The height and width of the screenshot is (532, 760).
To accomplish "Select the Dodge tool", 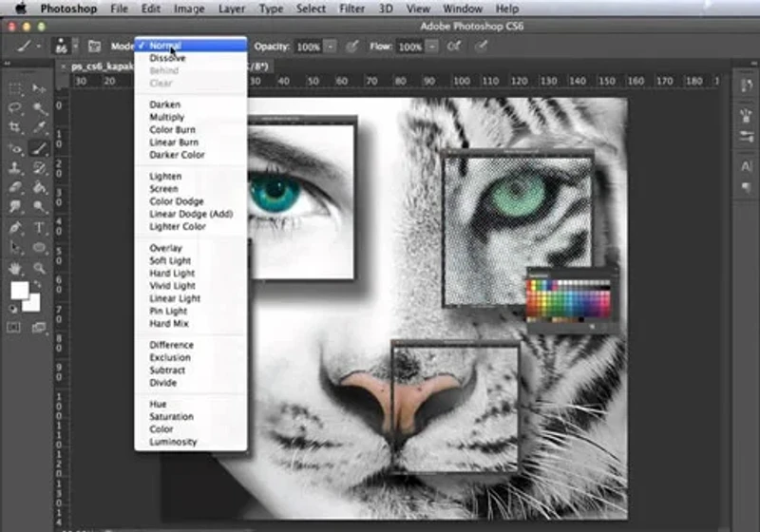I will tap(39, 206).
